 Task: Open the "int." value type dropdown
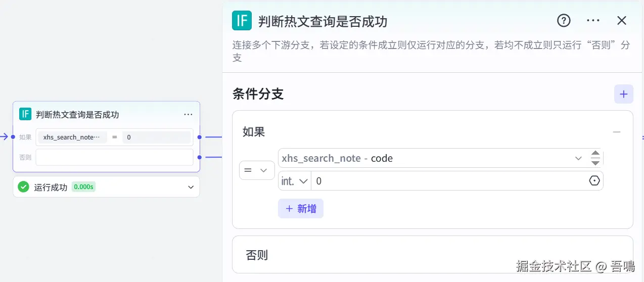click(295, 181)
